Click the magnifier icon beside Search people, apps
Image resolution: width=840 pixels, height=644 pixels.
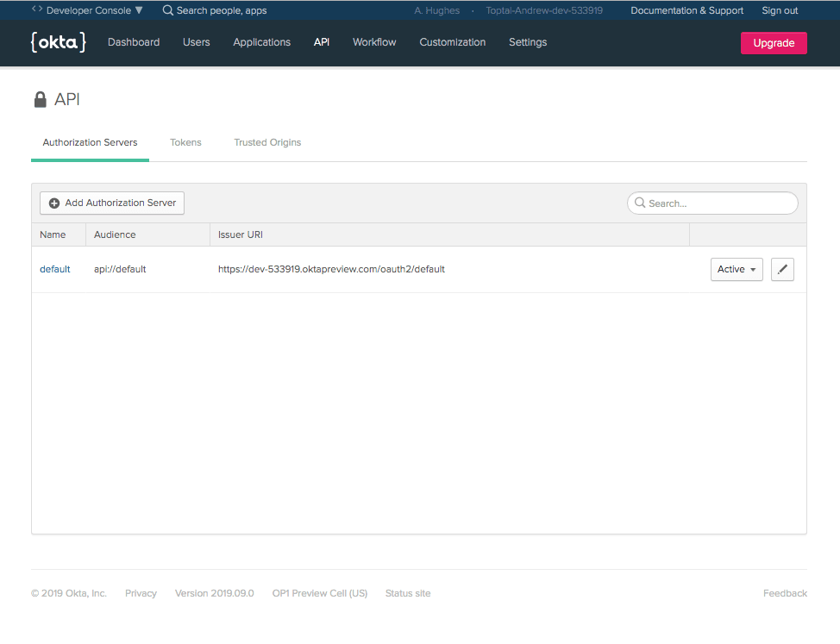click(x=167, y=10)
